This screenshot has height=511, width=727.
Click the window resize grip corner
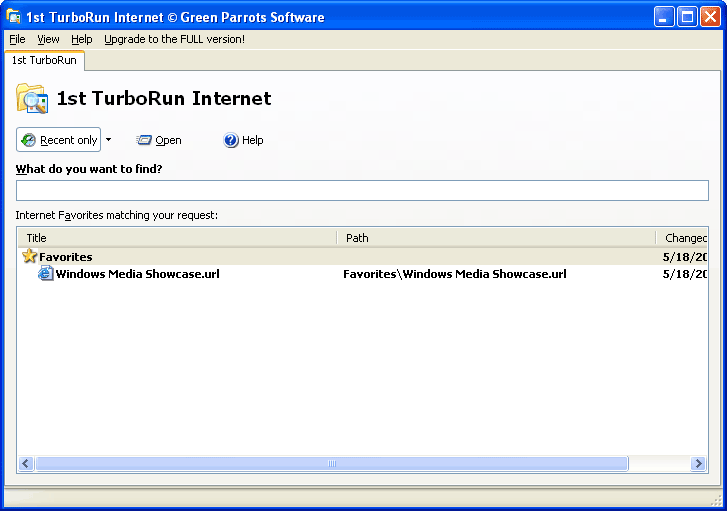(x=716, y=500)
